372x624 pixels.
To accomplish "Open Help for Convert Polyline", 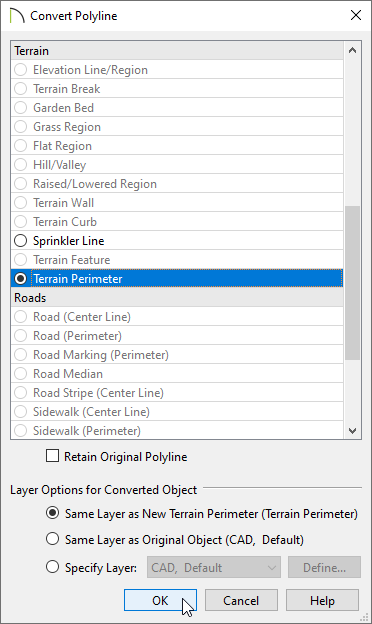I will tap(322, 600).
